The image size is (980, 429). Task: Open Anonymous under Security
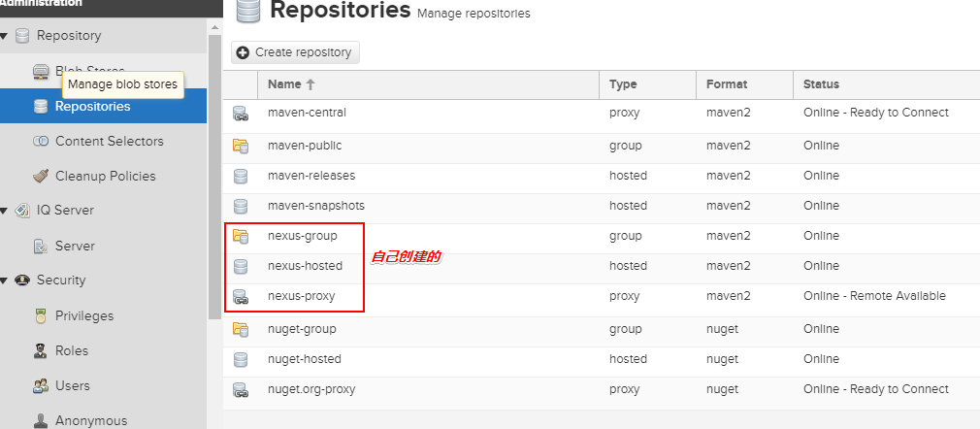pyautogui.click(x=103, y=419)
